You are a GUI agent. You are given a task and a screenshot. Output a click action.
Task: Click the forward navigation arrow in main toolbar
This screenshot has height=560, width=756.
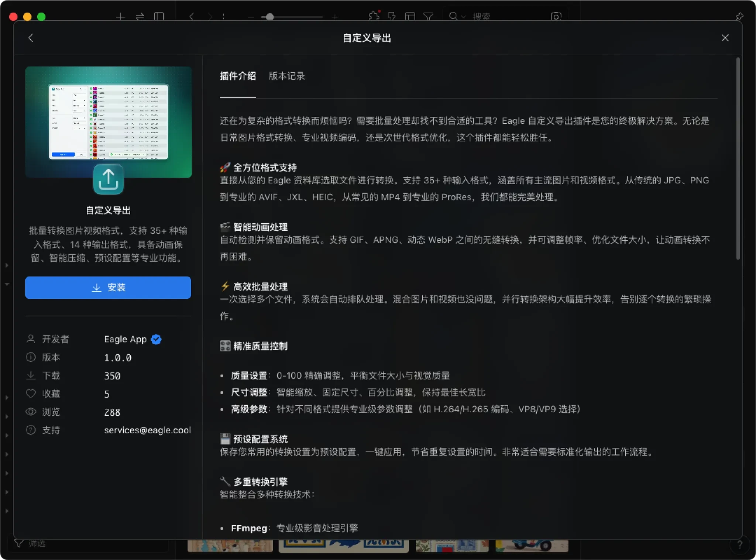(x=210, y=17)
